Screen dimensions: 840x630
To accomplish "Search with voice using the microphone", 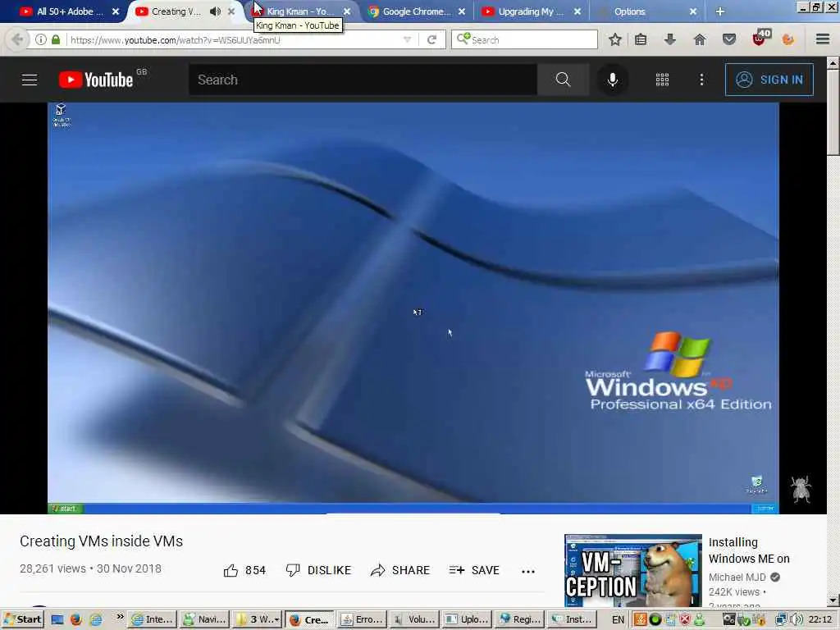I will tap(612, 80).
